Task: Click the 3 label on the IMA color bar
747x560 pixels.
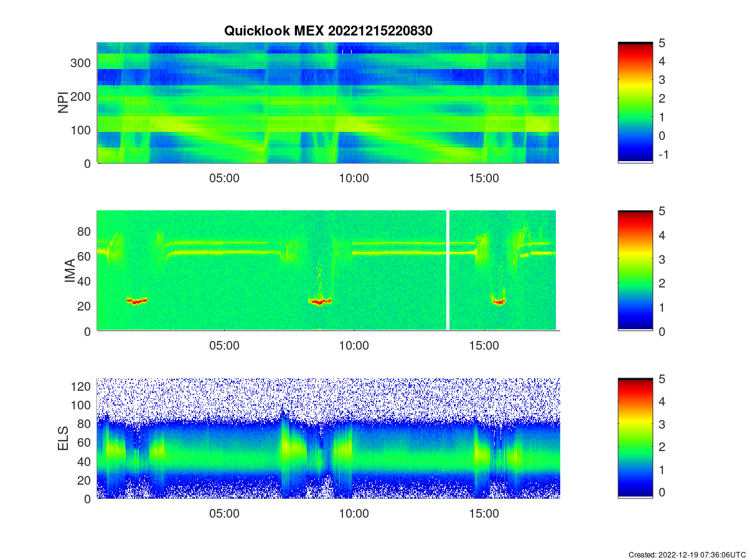Action: click(x=662, y=259)
